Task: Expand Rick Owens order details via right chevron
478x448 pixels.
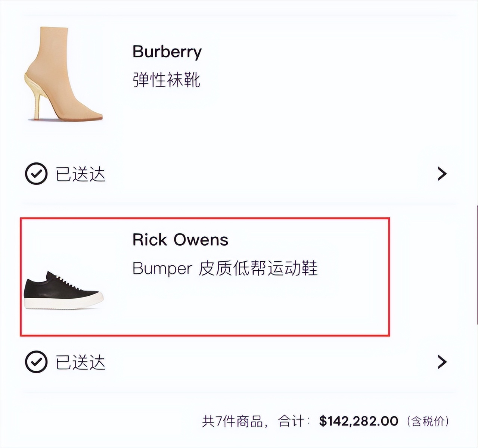Action: click(442, 361)
